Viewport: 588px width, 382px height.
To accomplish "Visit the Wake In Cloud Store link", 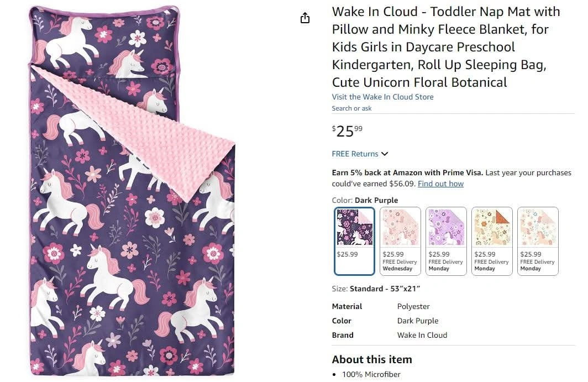I will 382,97.
